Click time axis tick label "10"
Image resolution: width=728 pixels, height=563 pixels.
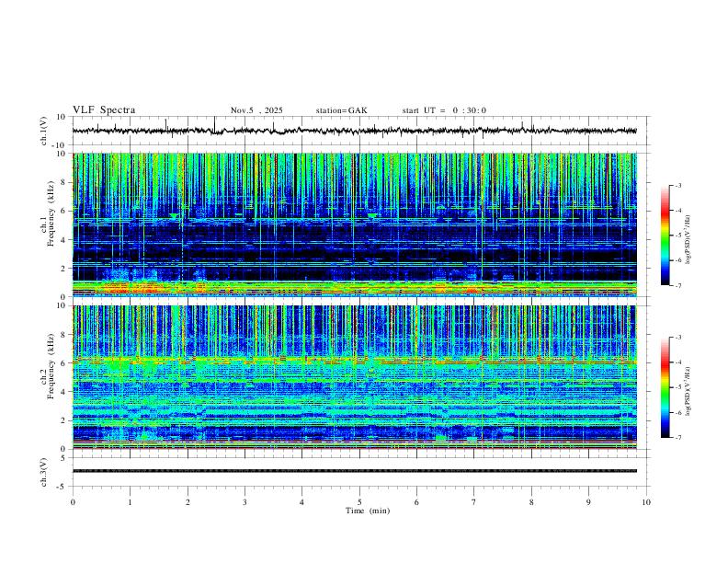click(x=646, y=502)
